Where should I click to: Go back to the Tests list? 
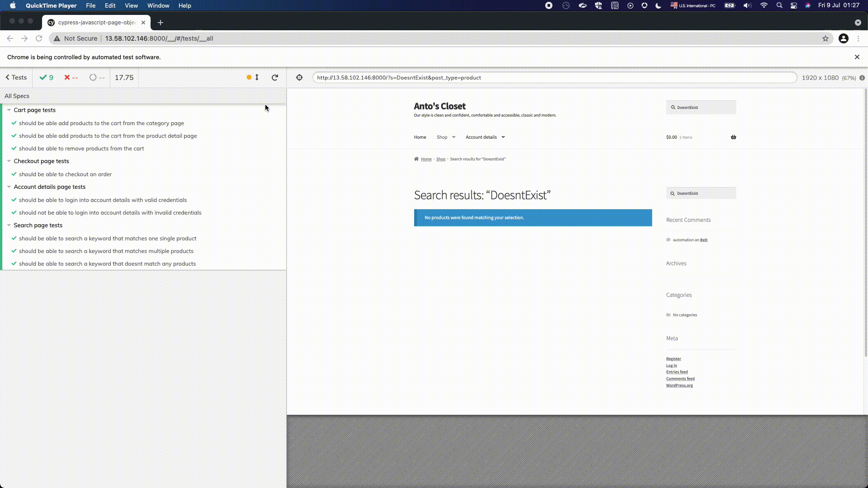point(16,78)
